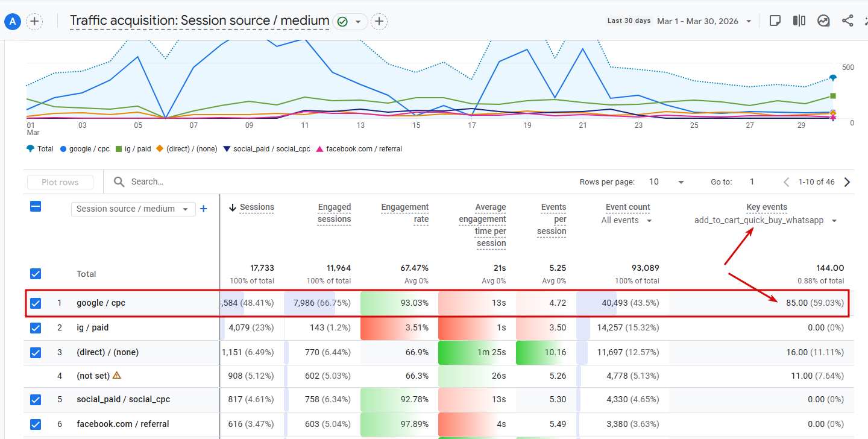Uncheck the ig / paid row checkbox
868x439 pixels.
click(x=36, y=327)
